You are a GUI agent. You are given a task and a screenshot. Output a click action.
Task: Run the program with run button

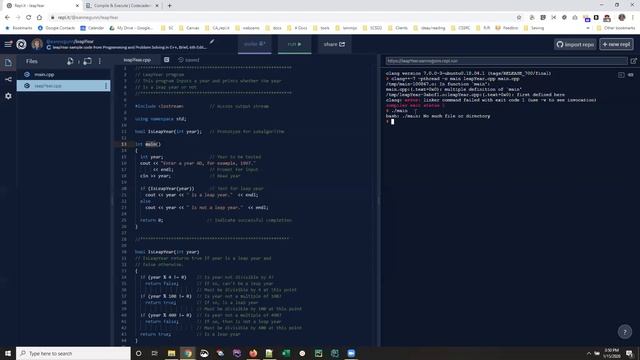(x=294, y=44)
